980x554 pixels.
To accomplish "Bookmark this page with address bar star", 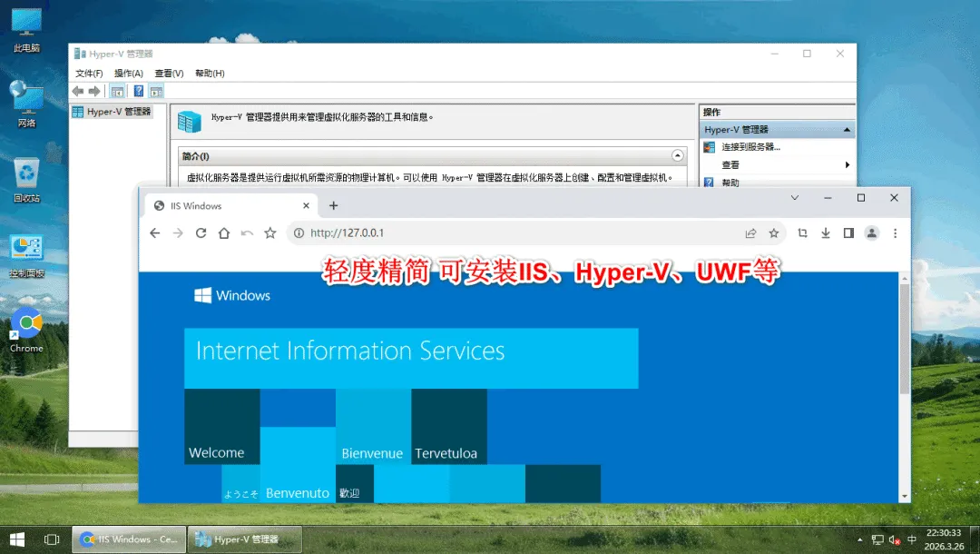I will pos(774,233).
